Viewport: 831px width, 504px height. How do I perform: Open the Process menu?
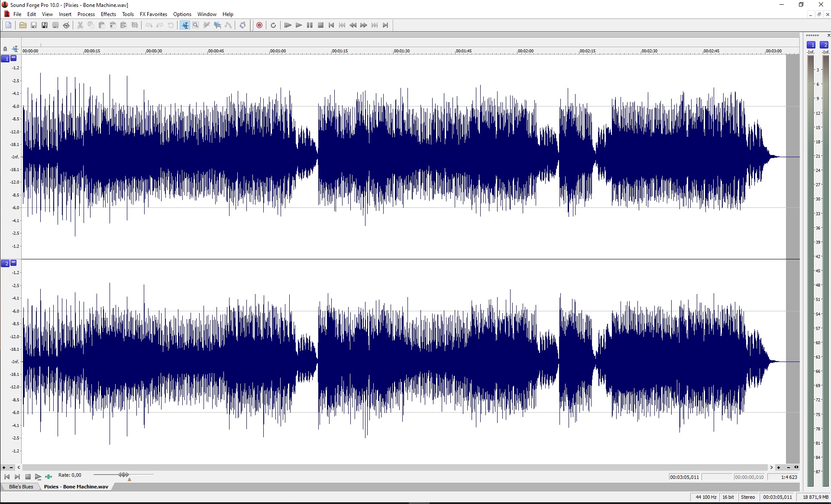pyautogui.click(x=86, y=14)
